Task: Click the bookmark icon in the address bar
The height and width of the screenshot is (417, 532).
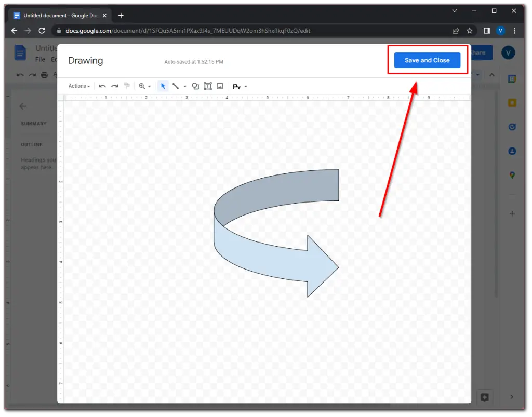Action: (x=469, y=31)
